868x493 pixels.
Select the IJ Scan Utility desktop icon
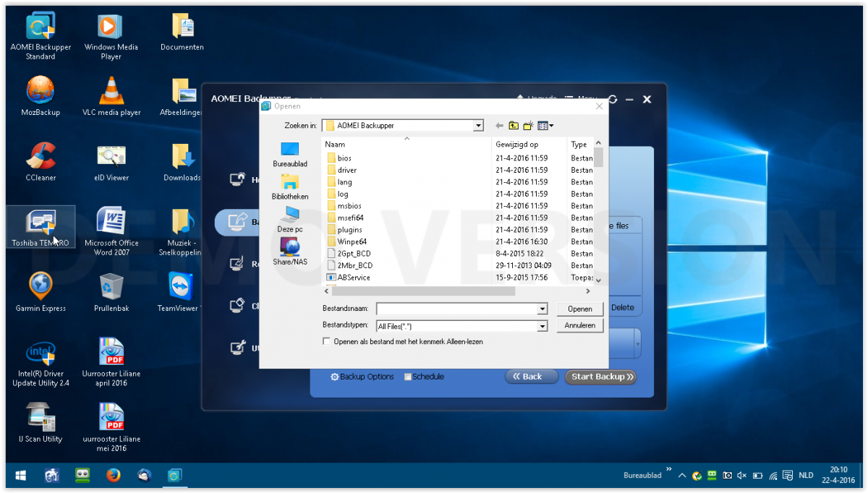pos(41,424)
